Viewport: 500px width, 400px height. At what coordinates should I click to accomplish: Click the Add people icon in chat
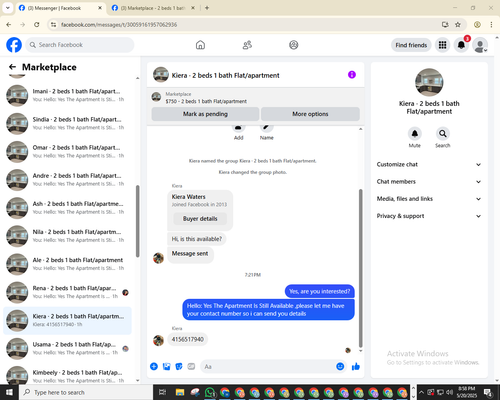tap(238, 128)
